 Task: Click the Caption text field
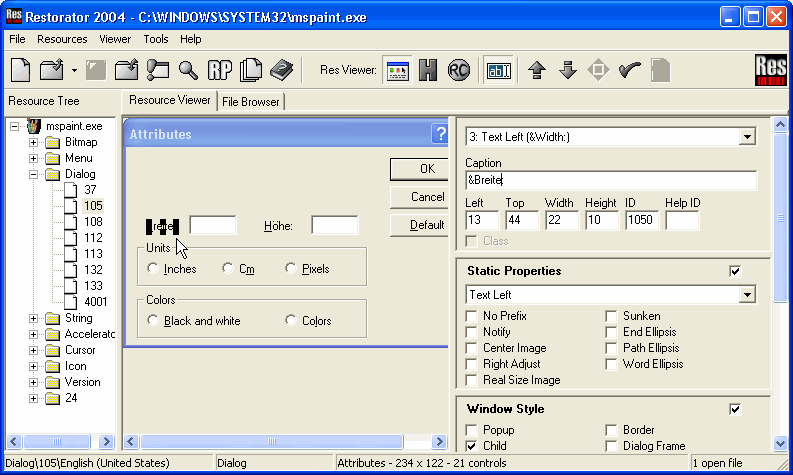click(x=611, y=180)
